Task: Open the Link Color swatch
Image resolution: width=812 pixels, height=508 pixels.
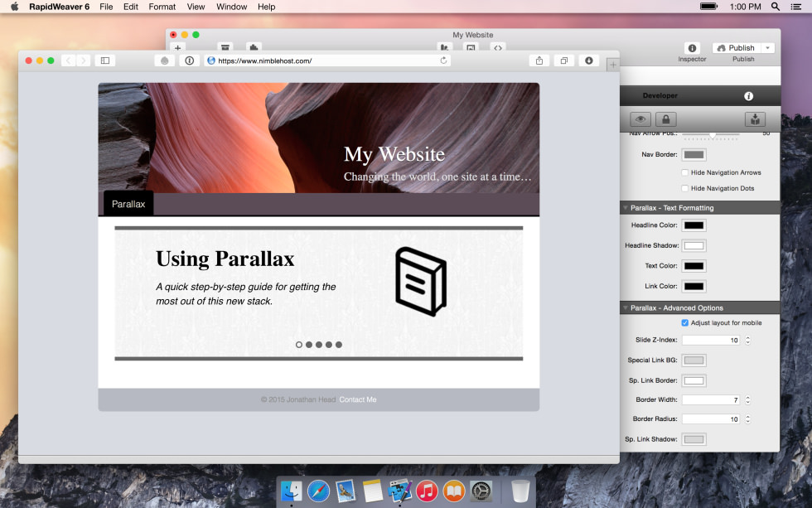Action: coord(694,286)
